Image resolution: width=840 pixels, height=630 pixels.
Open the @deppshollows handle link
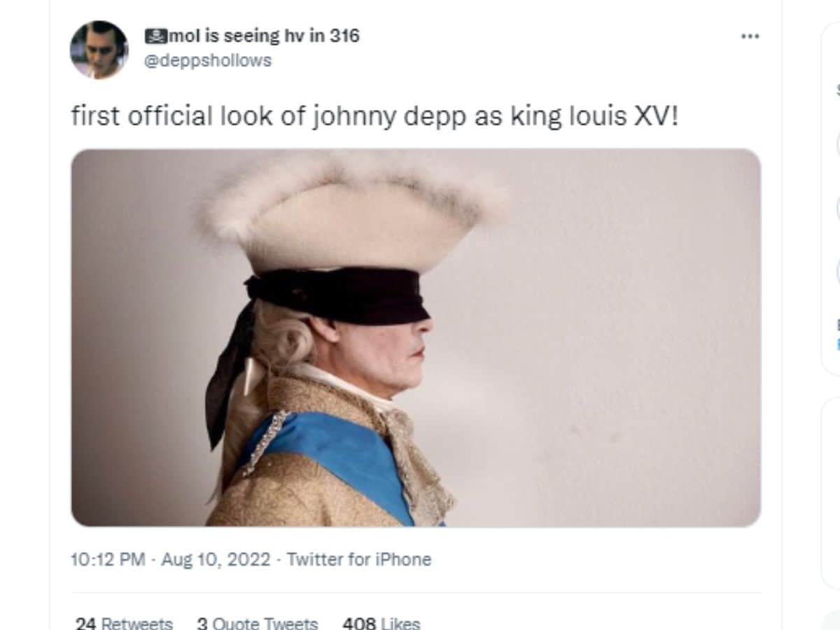point(208,61)
